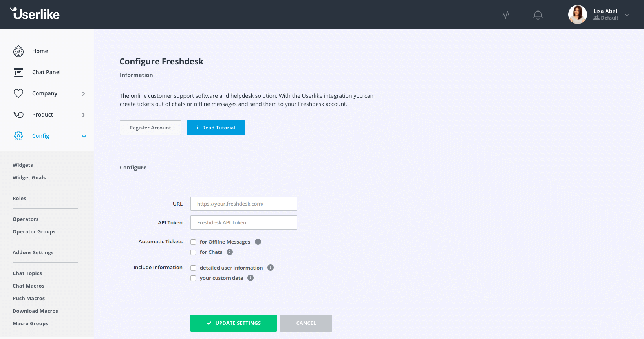This screenshot has height=339, width=644.
Task: Click info icon beside for Offline Messages
Action: pyautogui.click(x=258, y=242)
